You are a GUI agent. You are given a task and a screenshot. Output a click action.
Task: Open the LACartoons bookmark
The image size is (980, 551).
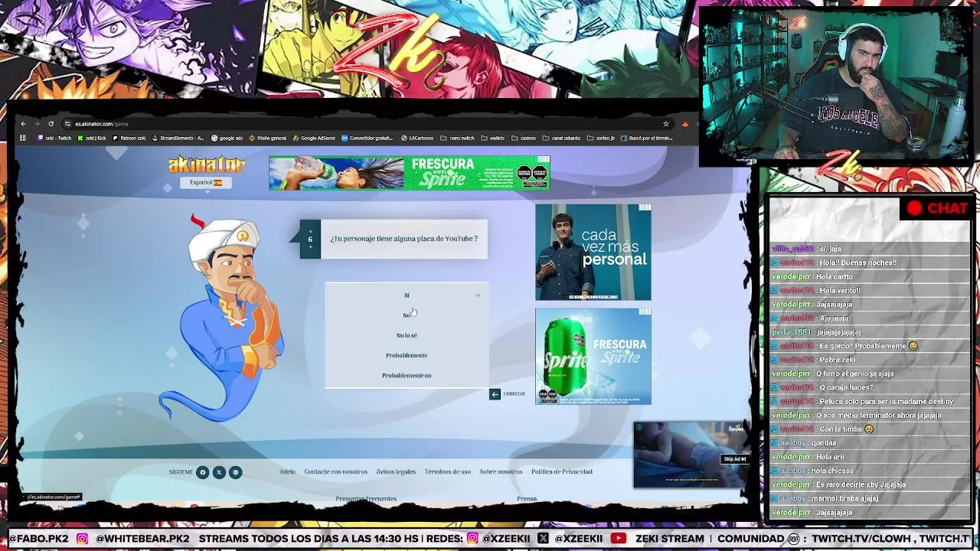coord(417,139)
